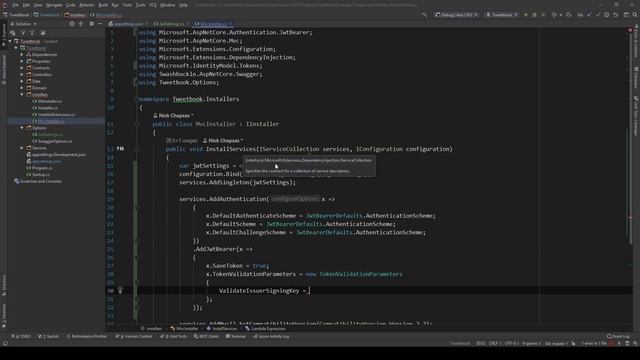Click the Lambda Expression breadcrumb

tap(265, 329)
